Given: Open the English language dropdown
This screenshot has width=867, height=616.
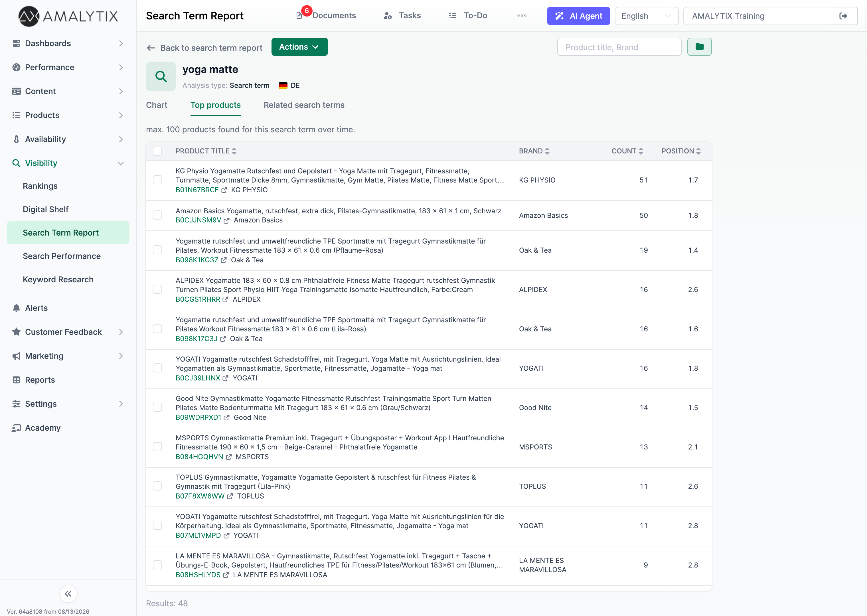Looking at the screenshot, I should [646, 16].
